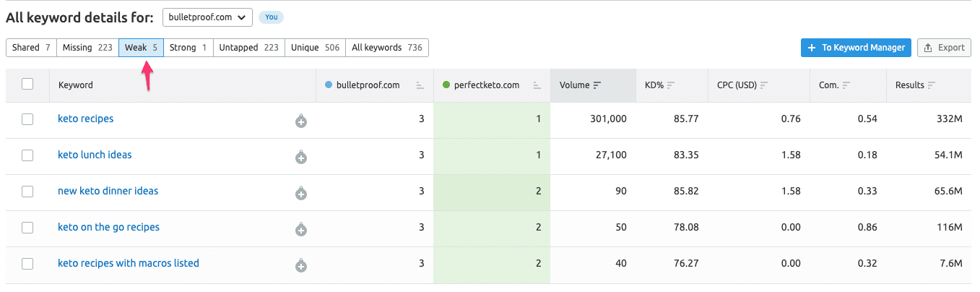Click results value 65.6M
The image size is (980, 292).
[948, 192]
